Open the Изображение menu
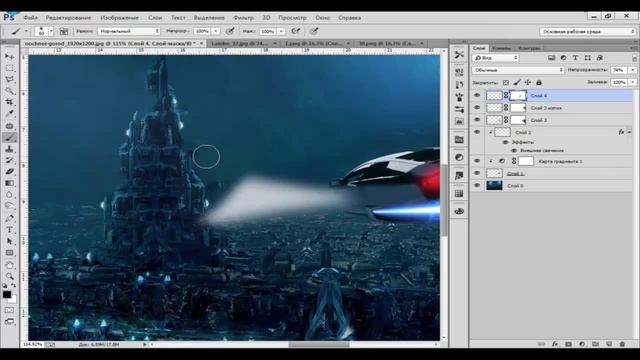 coord(119,18)
